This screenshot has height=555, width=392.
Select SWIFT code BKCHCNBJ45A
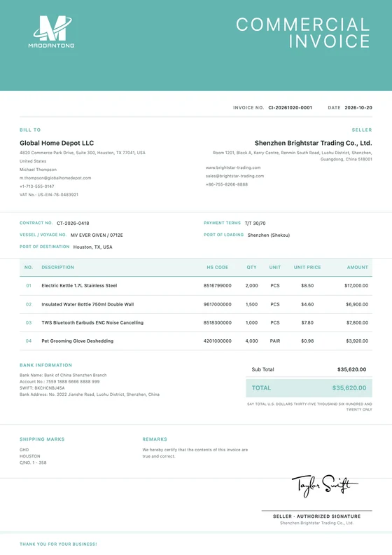(50, 388)
